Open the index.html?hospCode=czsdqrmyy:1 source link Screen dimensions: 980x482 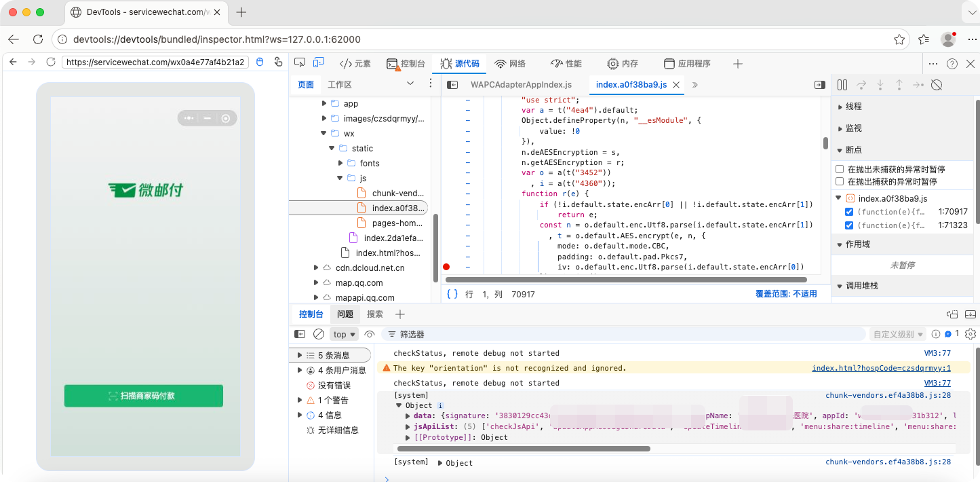tap(881, 368)
